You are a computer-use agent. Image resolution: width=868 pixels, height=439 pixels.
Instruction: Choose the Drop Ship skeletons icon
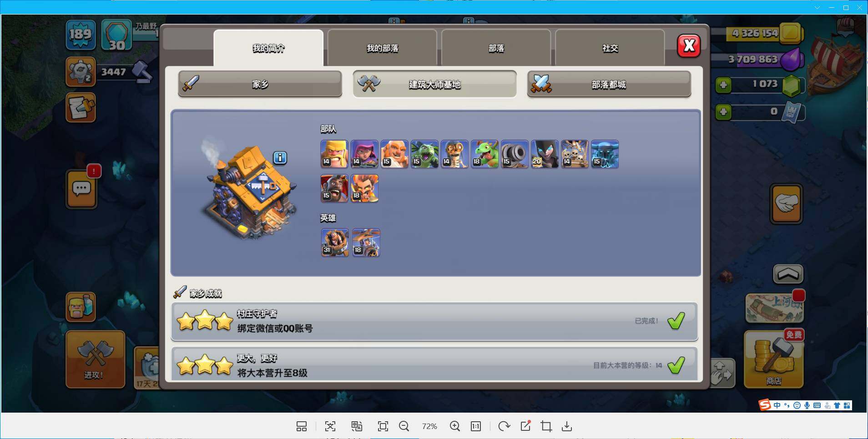click(575, 154)
